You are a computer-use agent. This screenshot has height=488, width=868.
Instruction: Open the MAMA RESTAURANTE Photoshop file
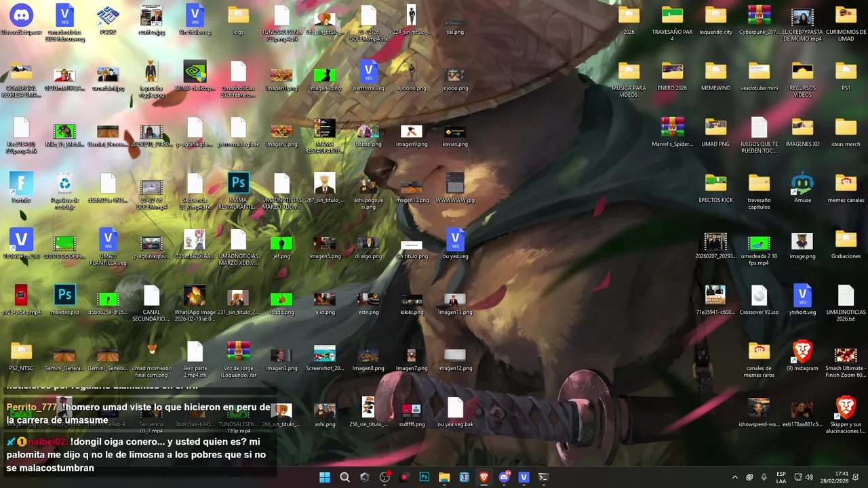(x=238, y=191)
